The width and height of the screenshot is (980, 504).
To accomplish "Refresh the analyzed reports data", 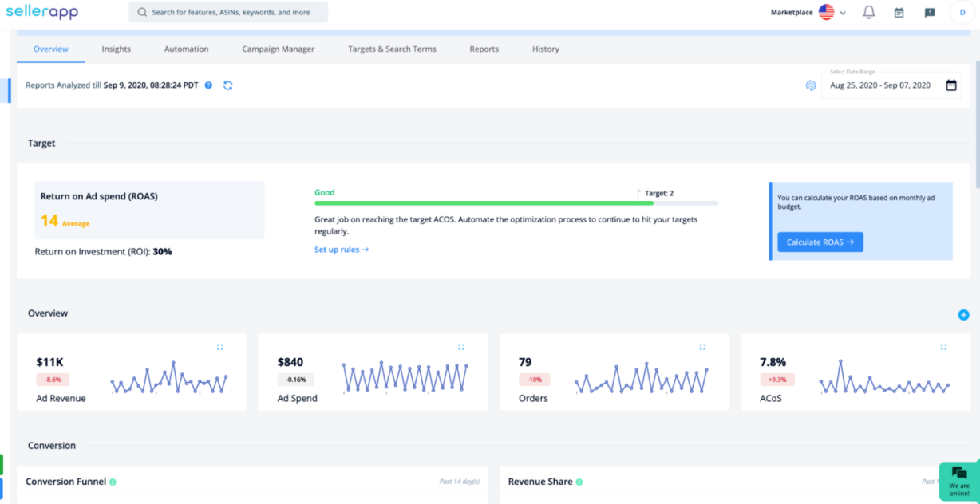I will click(x=227, y=85).
